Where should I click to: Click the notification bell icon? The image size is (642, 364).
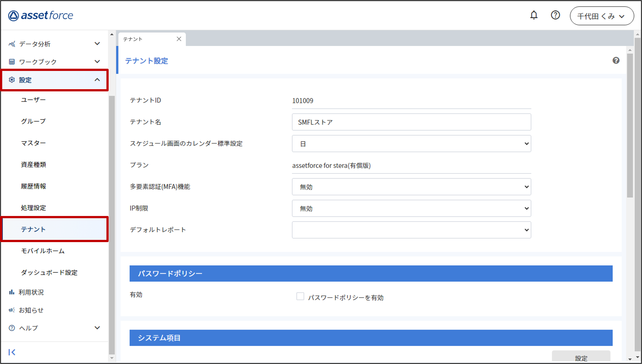pyautogui.click(x=534, y=16)
